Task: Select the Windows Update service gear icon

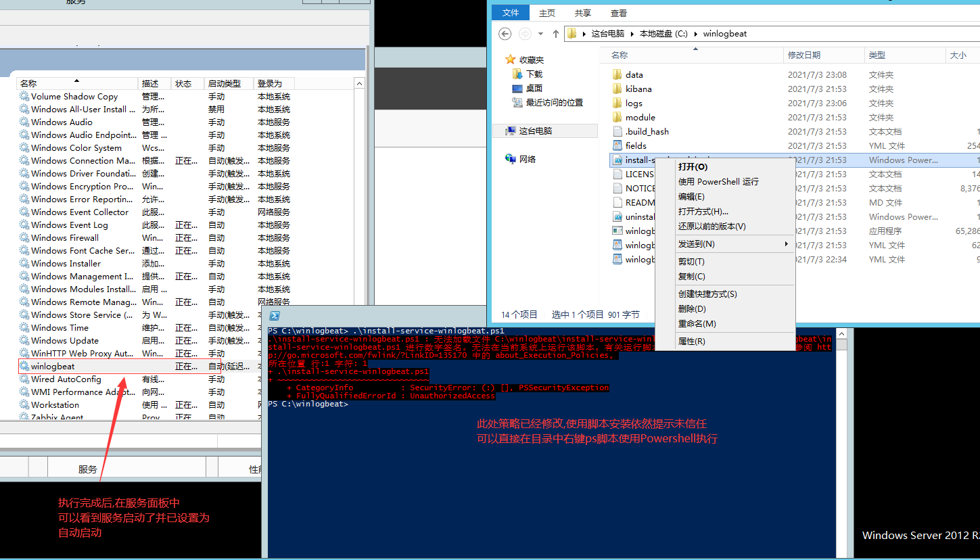Action: pos(25,341)
